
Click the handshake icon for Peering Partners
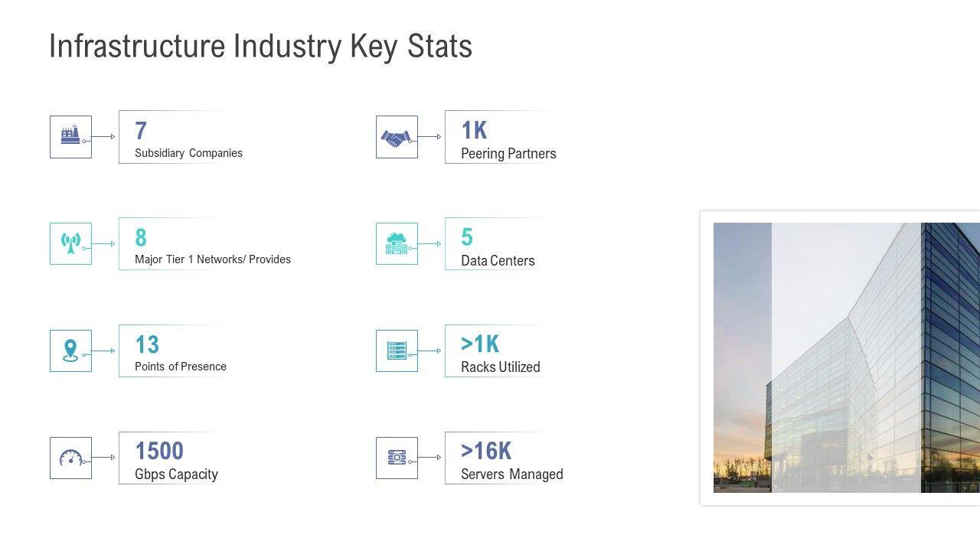point(396,137)
